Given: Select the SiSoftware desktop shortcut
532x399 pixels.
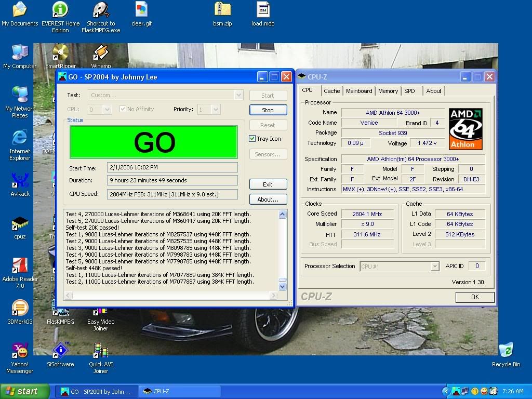Looking at the screenshot, I should 60,355.
